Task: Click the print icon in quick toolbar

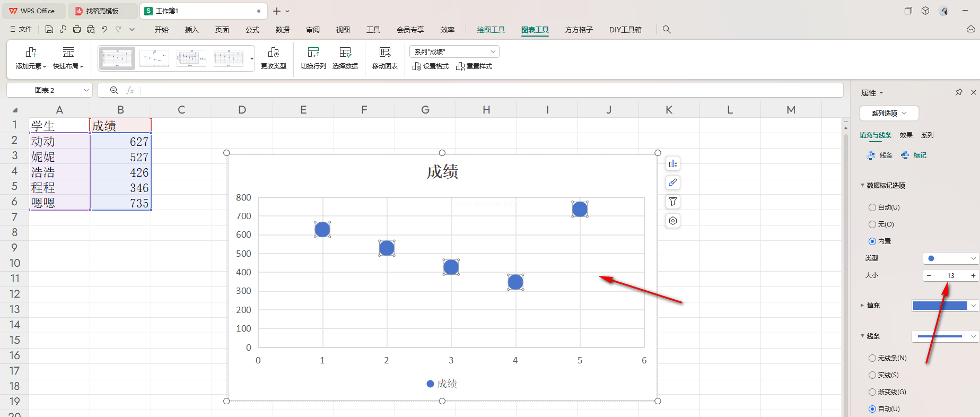Action: tap(77, 30)
